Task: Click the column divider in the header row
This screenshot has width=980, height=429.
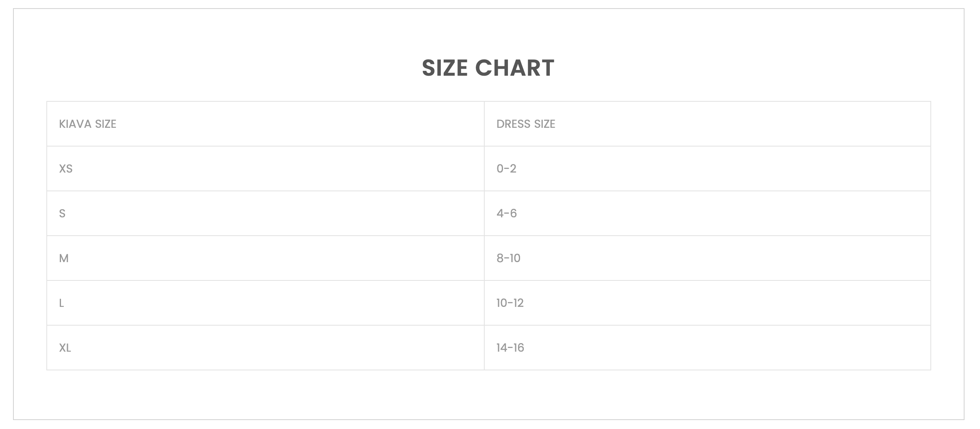Action: point(484,124)
